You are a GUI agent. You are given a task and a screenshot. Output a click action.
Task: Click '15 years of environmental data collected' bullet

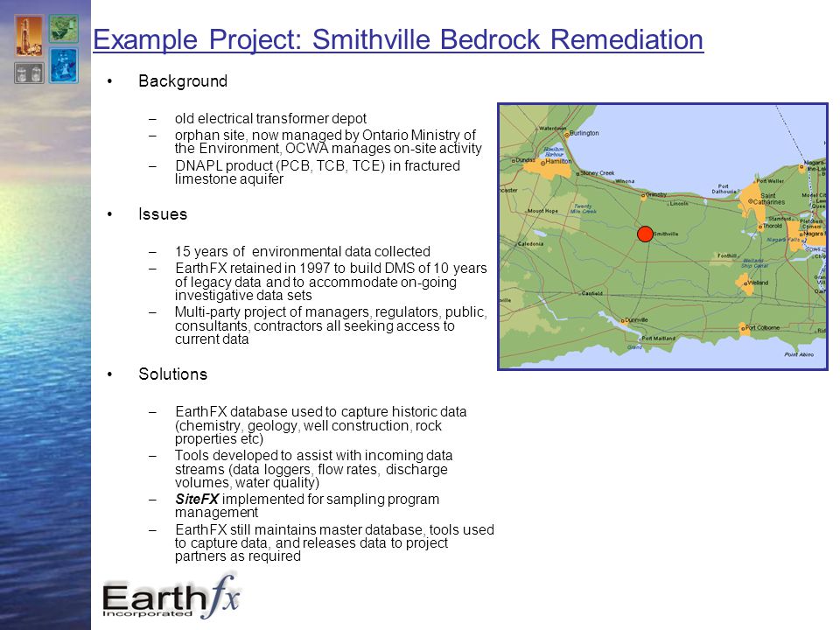tap(303, 251)
